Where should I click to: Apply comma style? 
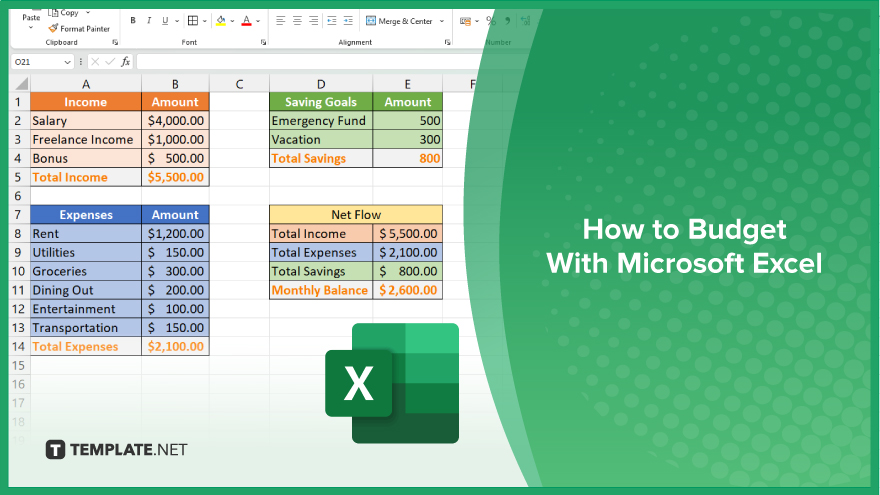coord(507,21)
